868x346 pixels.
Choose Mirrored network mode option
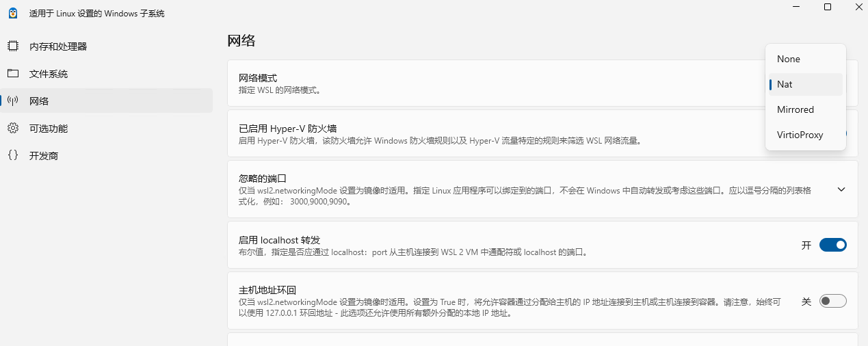click(x=806, y=110)
